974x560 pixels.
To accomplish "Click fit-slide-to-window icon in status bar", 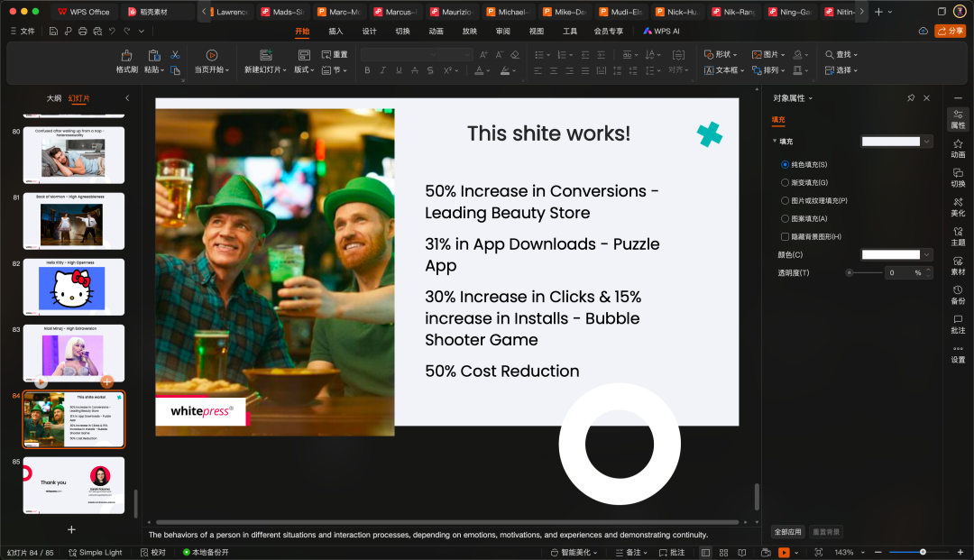I will pyautogui.click(x=819, y=553).
